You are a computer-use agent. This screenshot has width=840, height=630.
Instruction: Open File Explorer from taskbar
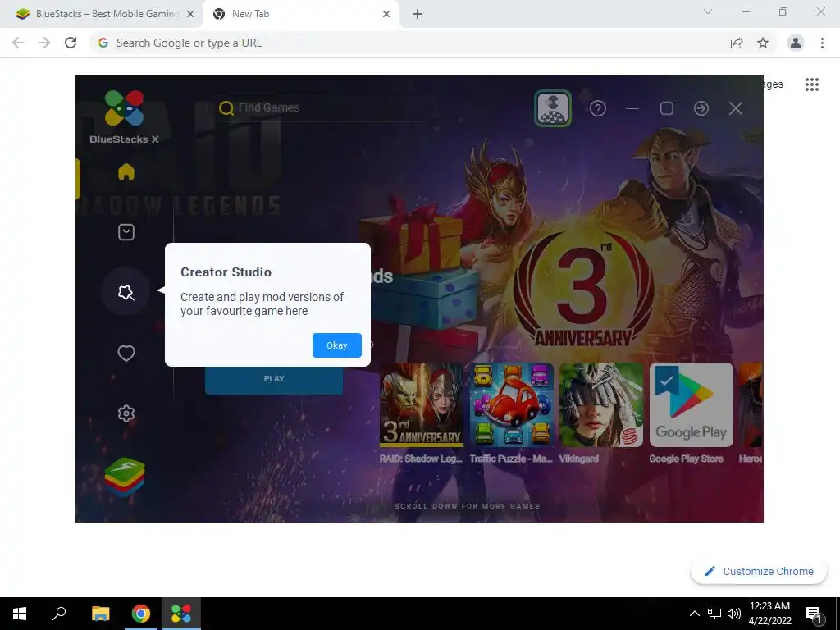click(x=100, y=614)
